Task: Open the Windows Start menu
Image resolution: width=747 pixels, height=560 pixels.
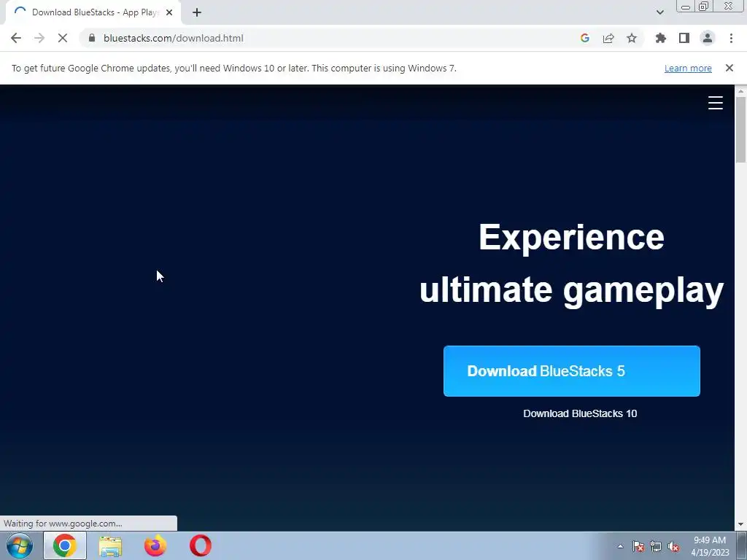Action: 20,545
